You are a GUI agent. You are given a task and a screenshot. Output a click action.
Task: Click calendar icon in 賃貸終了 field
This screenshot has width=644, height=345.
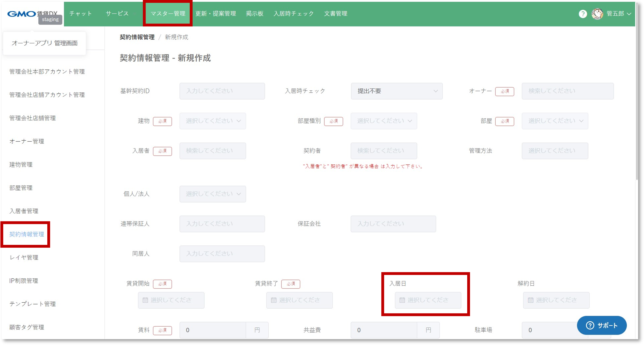273,300
